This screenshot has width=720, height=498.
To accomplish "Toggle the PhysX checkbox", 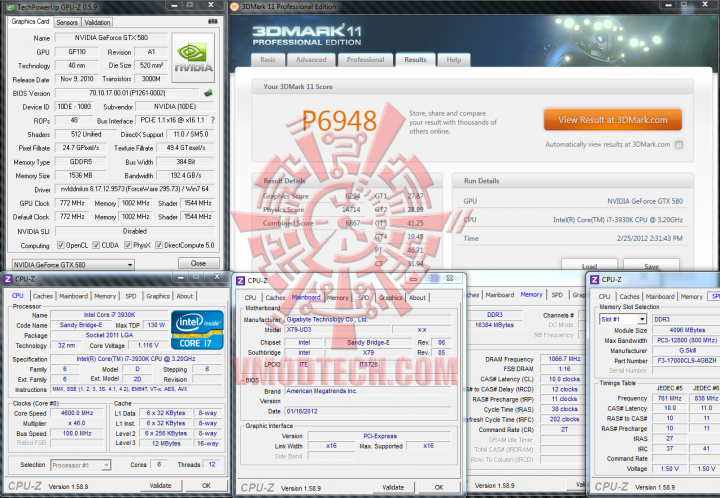I will [128, 245].
